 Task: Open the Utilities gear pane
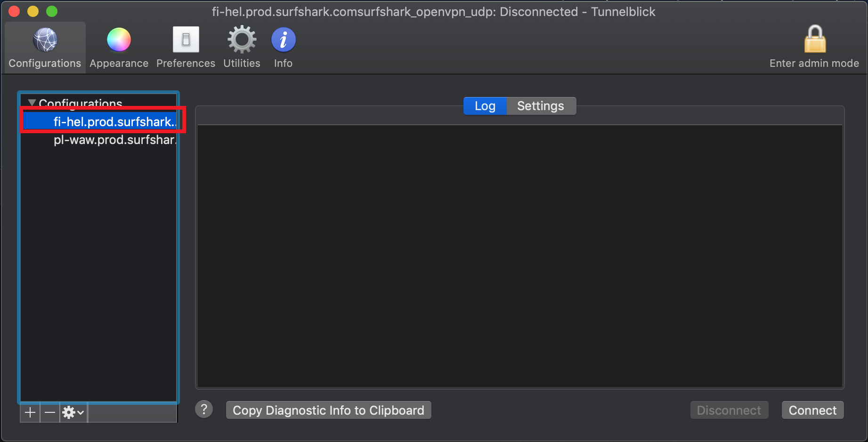[242, 48]
